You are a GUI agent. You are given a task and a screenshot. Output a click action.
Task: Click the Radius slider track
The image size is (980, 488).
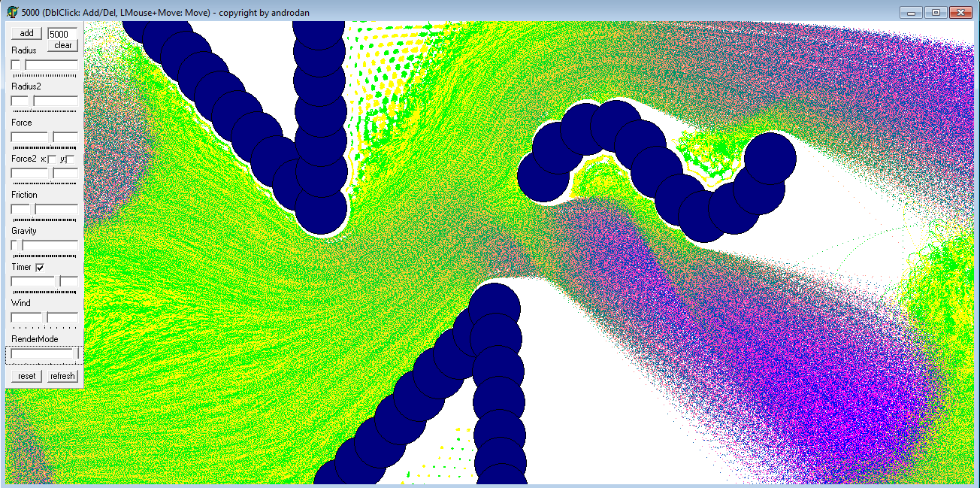click(44, 65)
